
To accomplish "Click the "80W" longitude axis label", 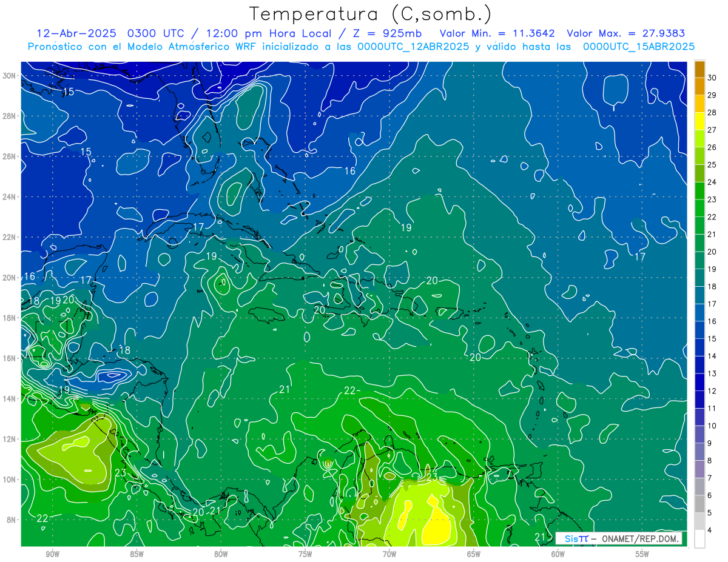I will tap(221, 554).
